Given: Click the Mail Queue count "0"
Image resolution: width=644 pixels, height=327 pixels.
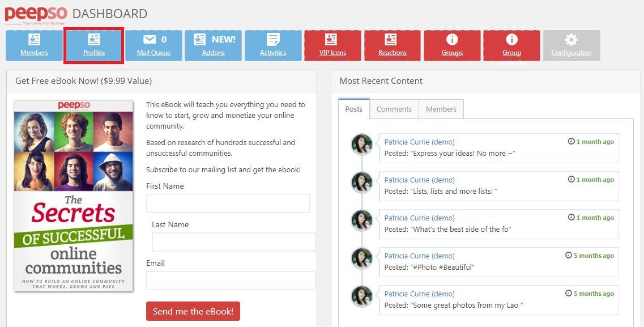Looking at the screenshot, I should click(x=164, y=40).
